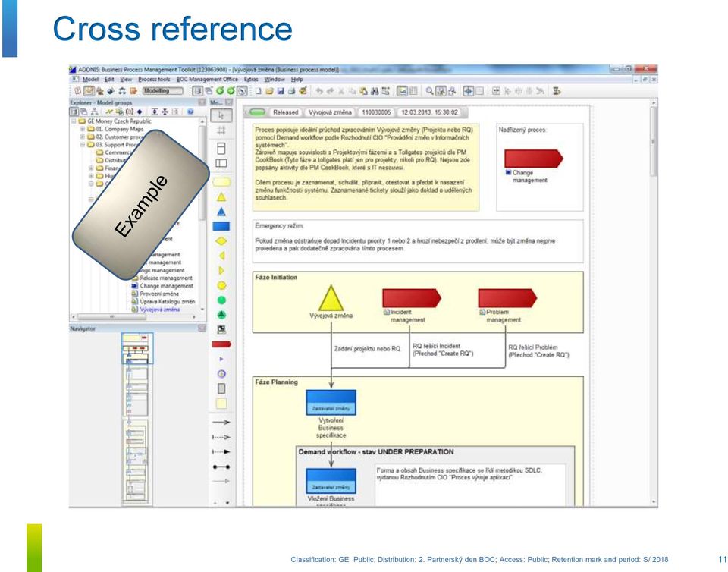Select the yellow triangle process start shape

[221, 196]
